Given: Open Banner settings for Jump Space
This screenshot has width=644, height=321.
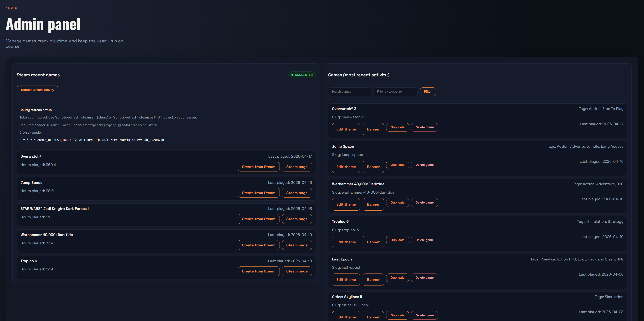Looking at the screenshot, I should [373, 167].
